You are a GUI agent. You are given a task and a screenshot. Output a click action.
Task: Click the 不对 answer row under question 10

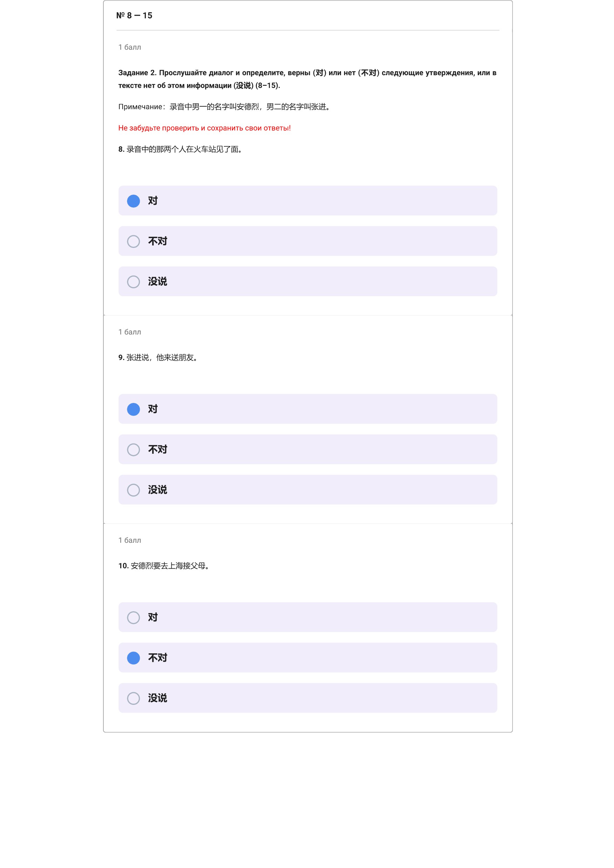coord(308,658)
